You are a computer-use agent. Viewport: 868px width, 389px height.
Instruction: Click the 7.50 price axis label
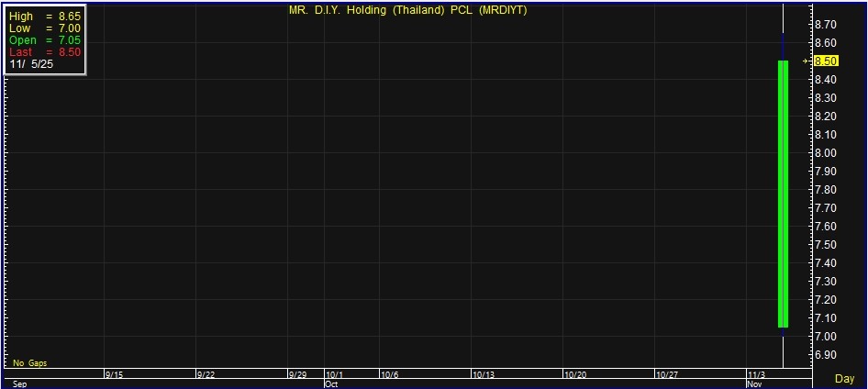click(x=826, y=245)
